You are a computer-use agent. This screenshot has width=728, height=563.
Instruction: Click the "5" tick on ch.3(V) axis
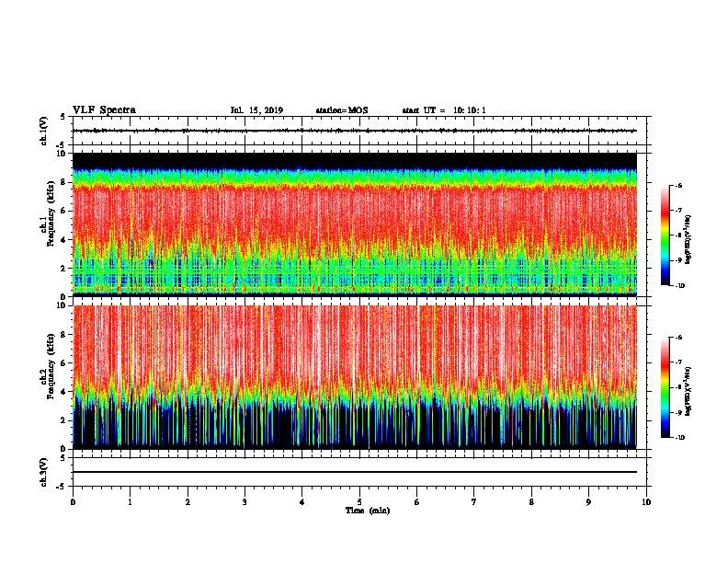(x=63, y=458)
